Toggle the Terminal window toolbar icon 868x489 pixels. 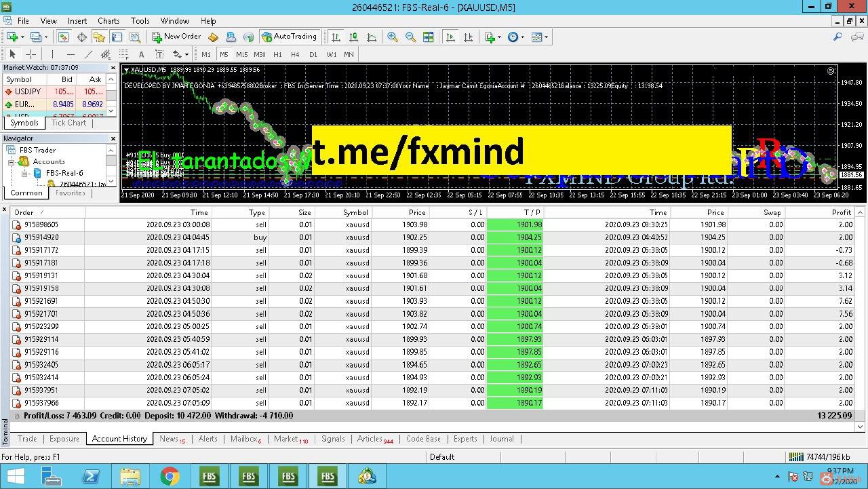coord(117,37)
